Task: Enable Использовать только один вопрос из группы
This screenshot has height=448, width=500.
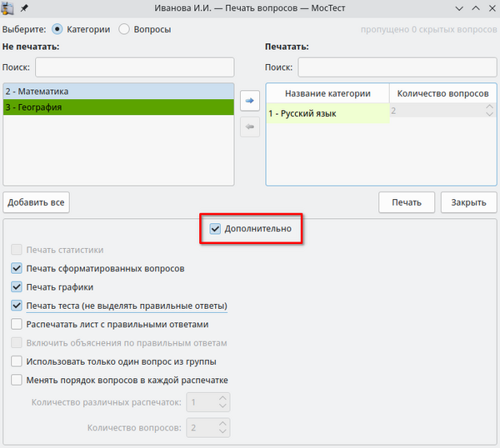Action: tap(17, 361)
